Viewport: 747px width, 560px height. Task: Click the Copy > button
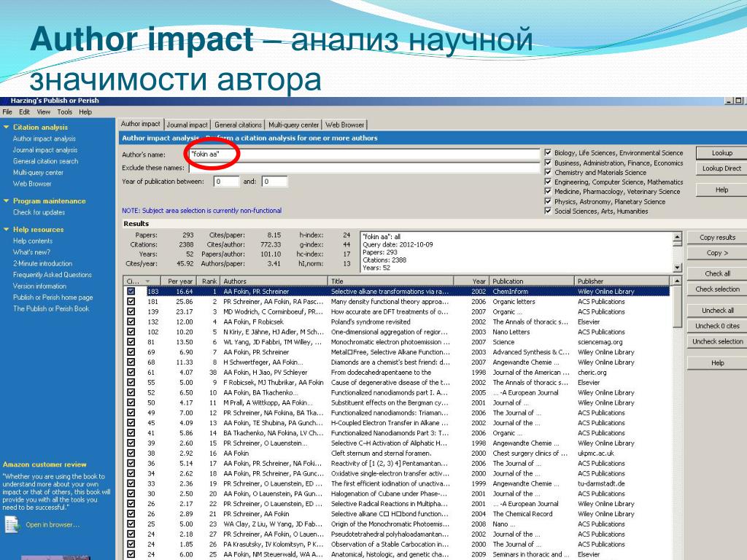pos(717,253)
